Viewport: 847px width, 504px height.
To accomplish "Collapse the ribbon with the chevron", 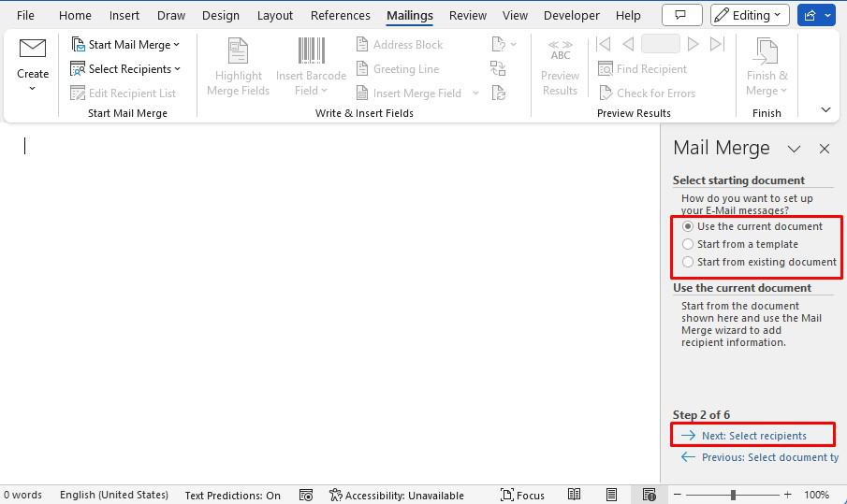I will (x=825, y=110).
